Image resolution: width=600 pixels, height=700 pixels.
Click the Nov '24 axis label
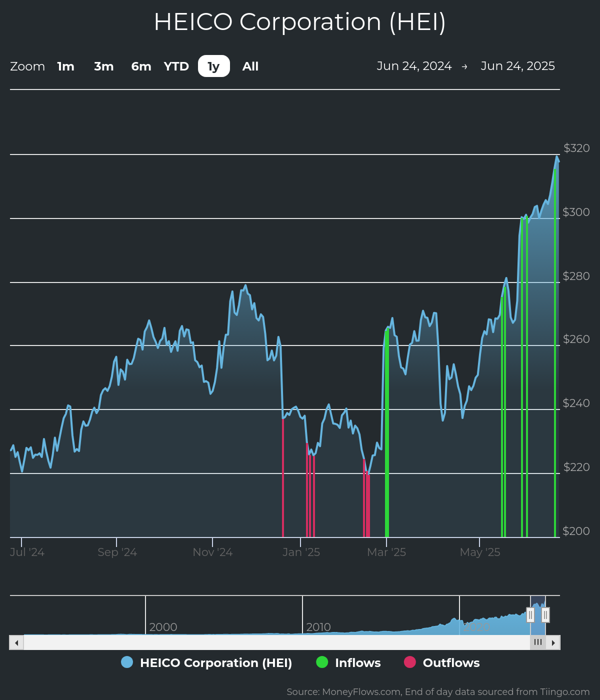tap(213, 552)
